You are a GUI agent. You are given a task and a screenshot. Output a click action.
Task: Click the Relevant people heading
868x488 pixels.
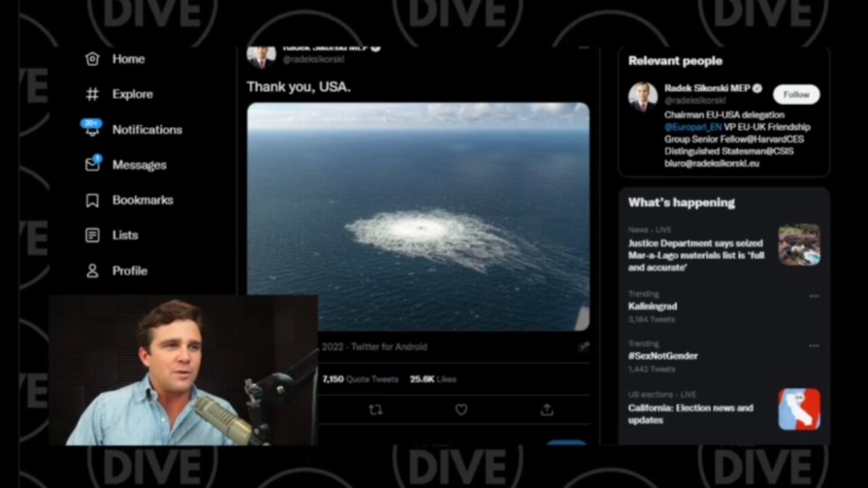click(675, 60)
